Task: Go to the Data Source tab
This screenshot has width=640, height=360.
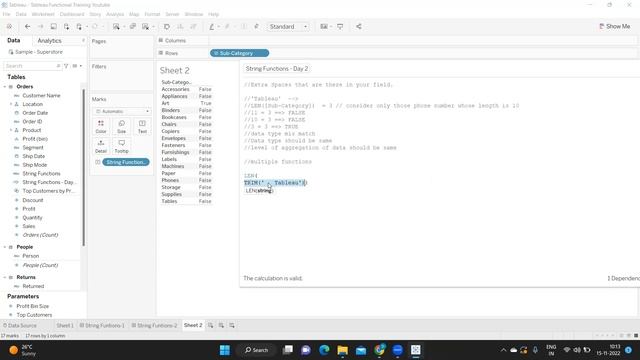Action: (x=19, y=325)
